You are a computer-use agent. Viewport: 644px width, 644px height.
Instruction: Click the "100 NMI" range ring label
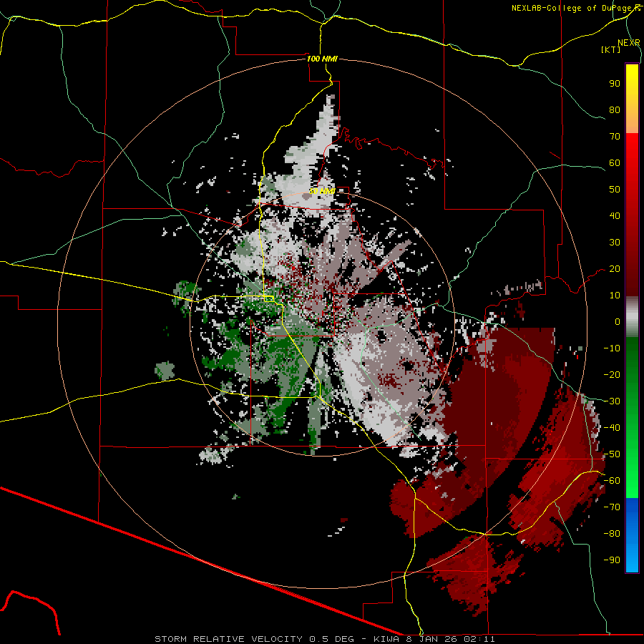click(x=322, y=59)
